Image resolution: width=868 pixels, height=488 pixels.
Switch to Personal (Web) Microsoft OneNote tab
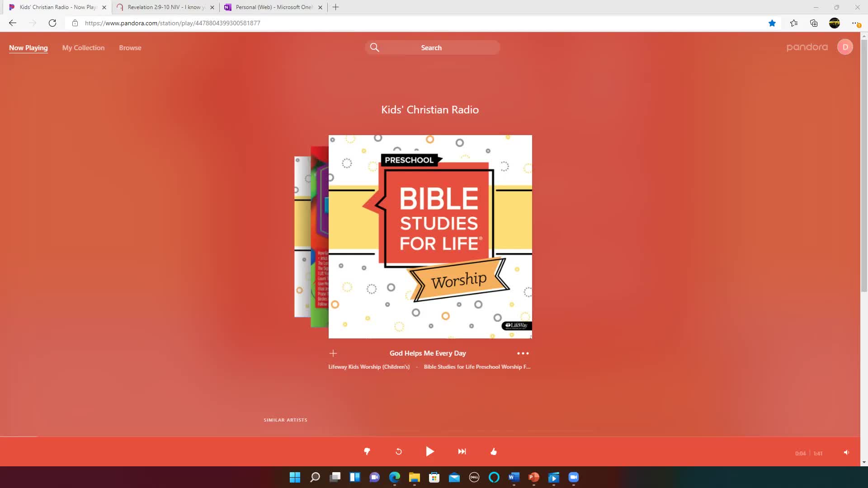tap(274, 7)
